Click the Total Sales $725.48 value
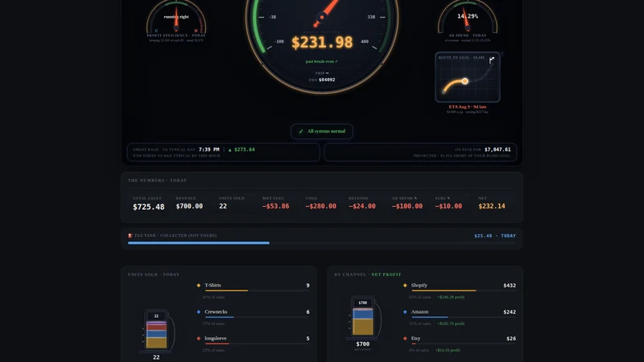This screenshot has width=644, height=362. pos(149,207)
